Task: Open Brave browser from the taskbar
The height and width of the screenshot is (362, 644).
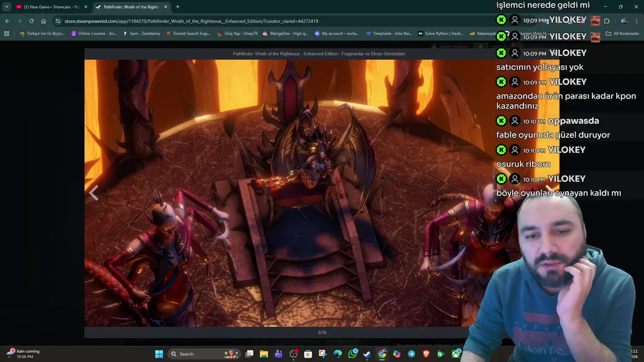Action: pyautogui.click(x=427, y=354)
